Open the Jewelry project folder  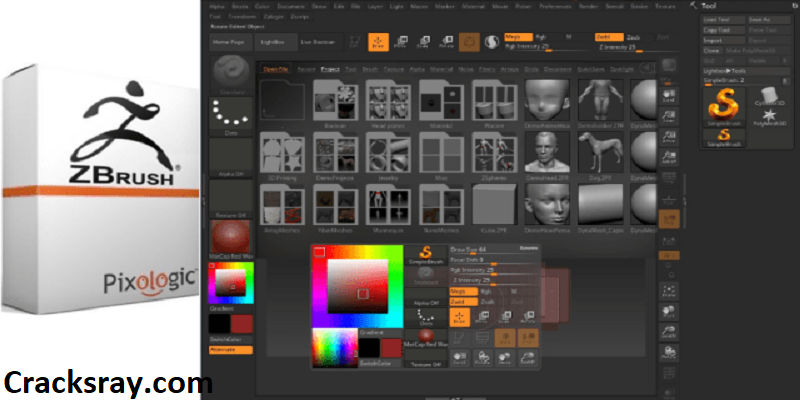coord(388,157)
